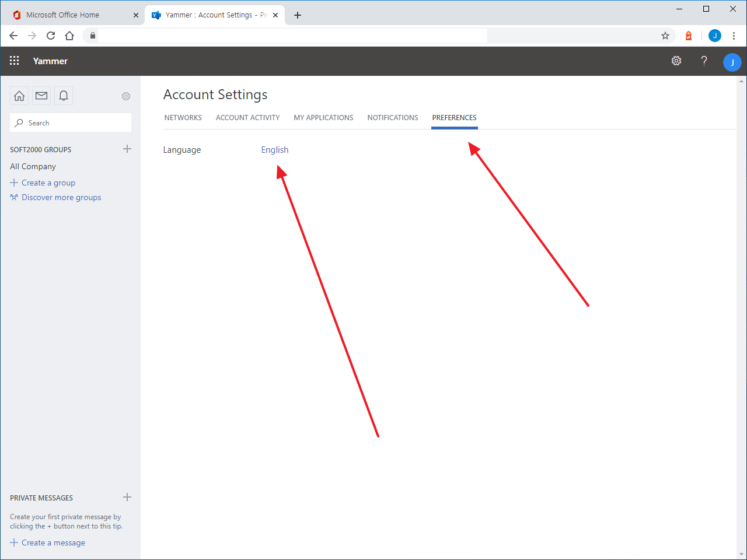Open the notifications bell icon
Image resolution: width=747 pixels, height=560 pixels.
64,96
